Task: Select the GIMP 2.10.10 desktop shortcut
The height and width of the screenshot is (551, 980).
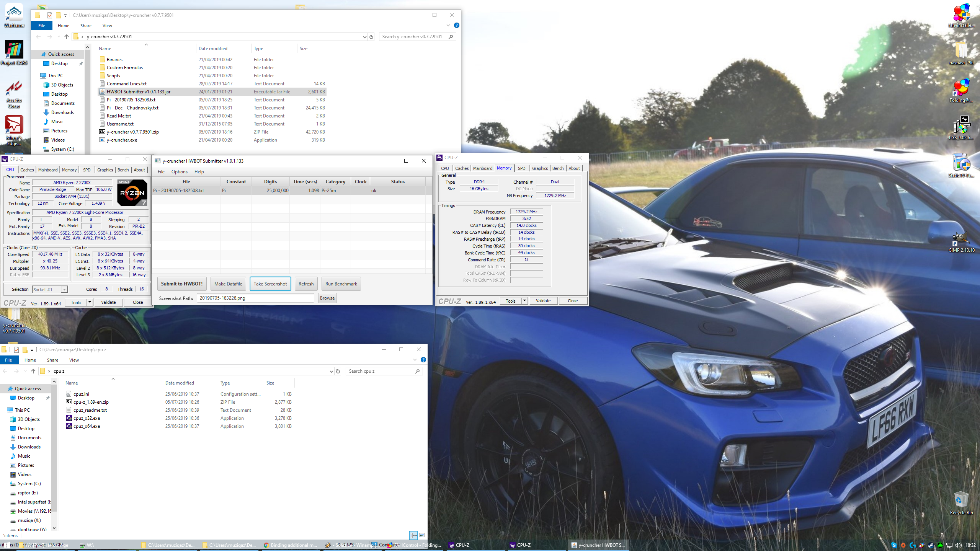Action: [961, 241]
